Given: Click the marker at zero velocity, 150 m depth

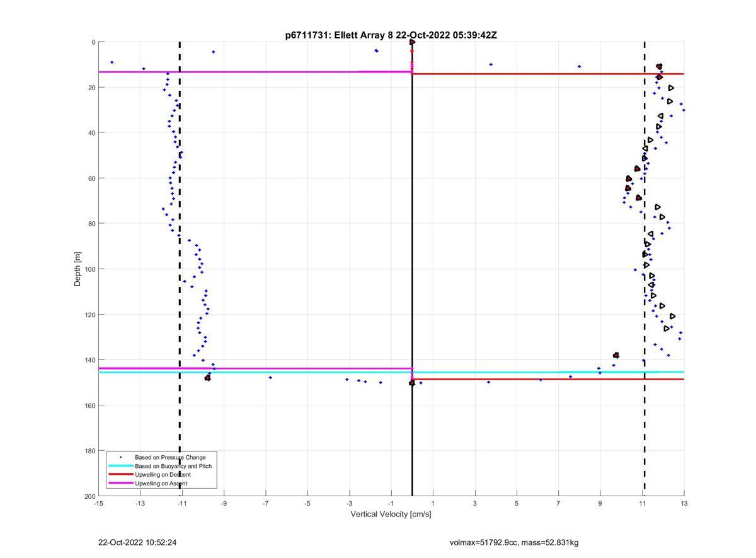Looking at the screenshot, I should 412,383.
